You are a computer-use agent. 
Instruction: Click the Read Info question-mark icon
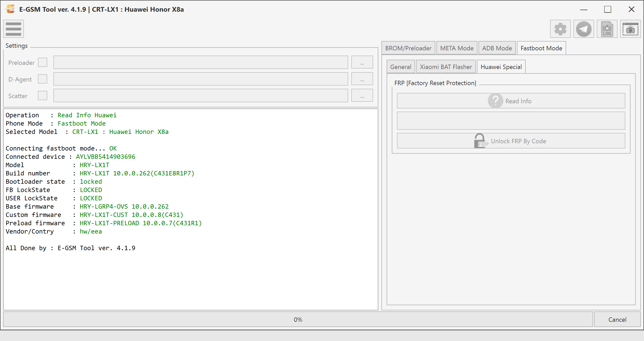point(495,101)
